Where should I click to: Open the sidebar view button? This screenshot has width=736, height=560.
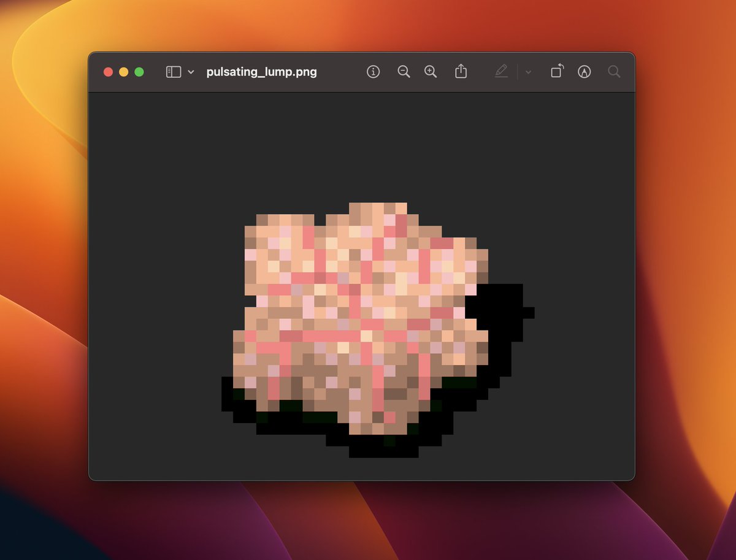click(174, 72)
